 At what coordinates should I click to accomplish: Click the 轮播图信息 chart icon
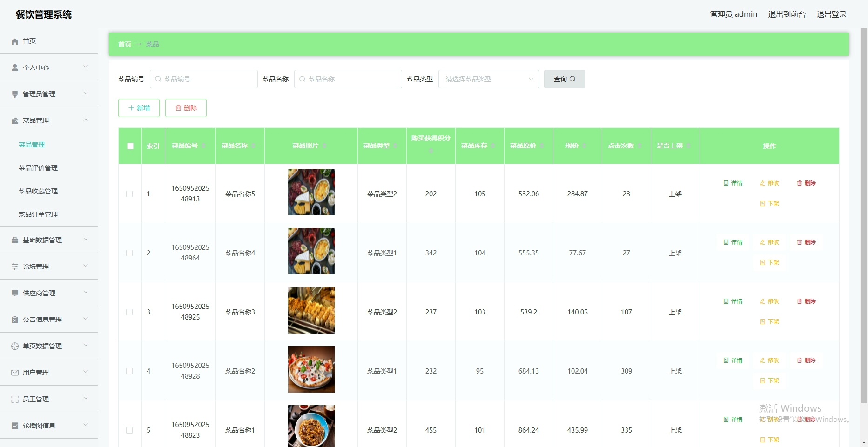15,426
